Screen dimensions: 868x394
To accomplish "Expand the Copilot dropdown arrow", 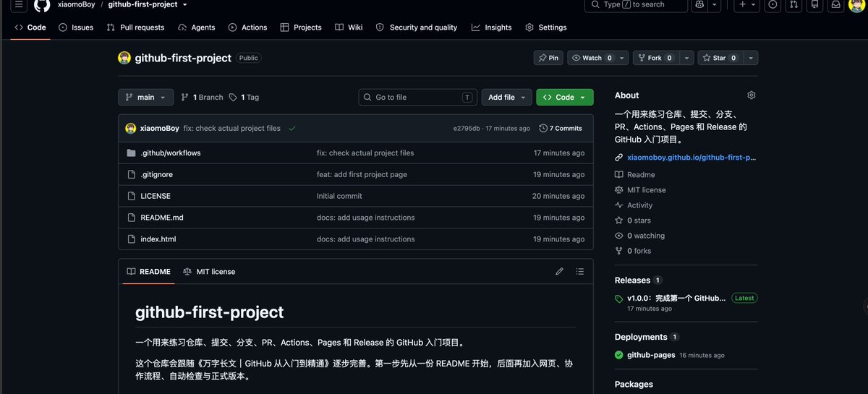I will 715,4.
